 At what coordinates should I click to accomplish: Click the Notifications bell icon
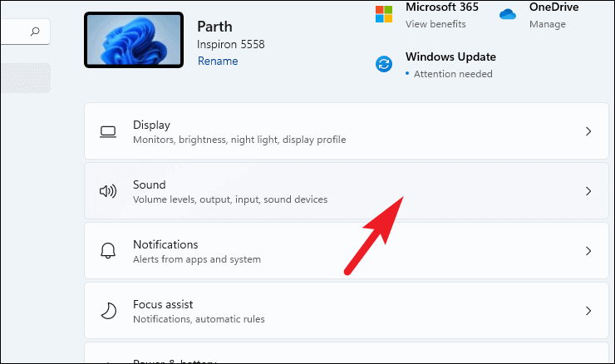tap(108, 251)
